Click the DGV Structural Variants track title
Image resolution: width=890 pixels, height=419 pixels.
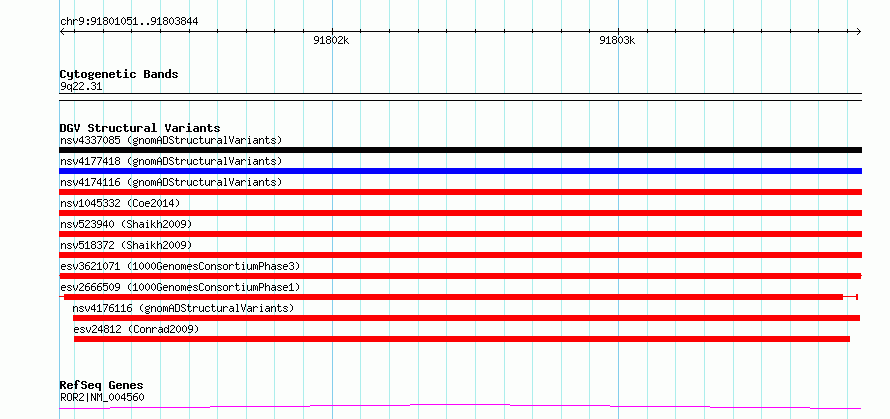[x=140, y=128]
